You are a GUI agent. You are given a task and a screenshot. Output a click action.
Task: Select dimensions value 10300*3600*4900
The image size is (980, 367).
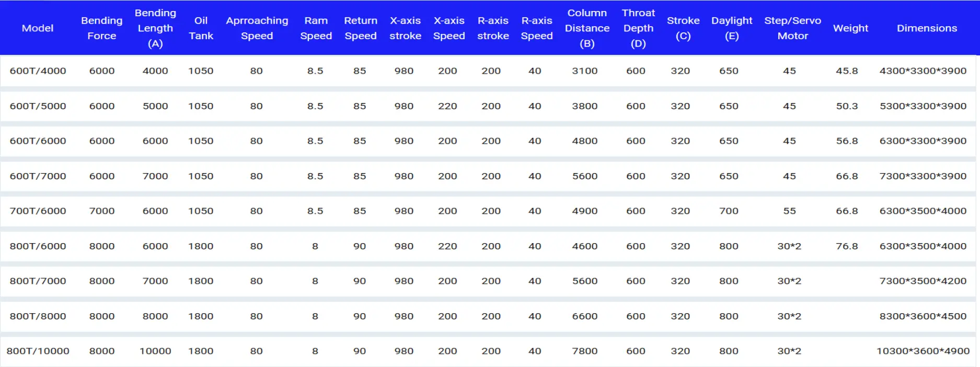point(923,351)
